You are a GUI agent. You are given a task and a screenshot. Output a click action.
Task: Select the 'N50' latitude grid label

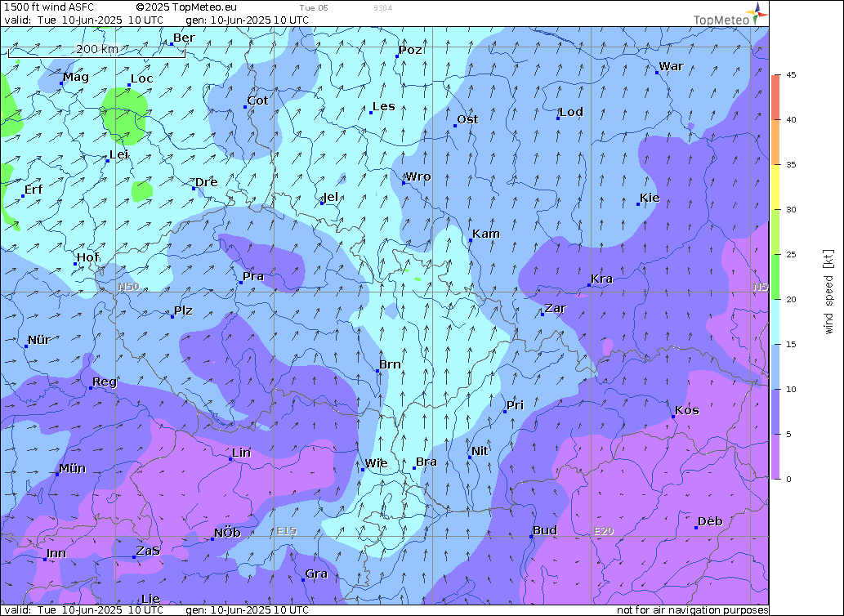point(129,287)
